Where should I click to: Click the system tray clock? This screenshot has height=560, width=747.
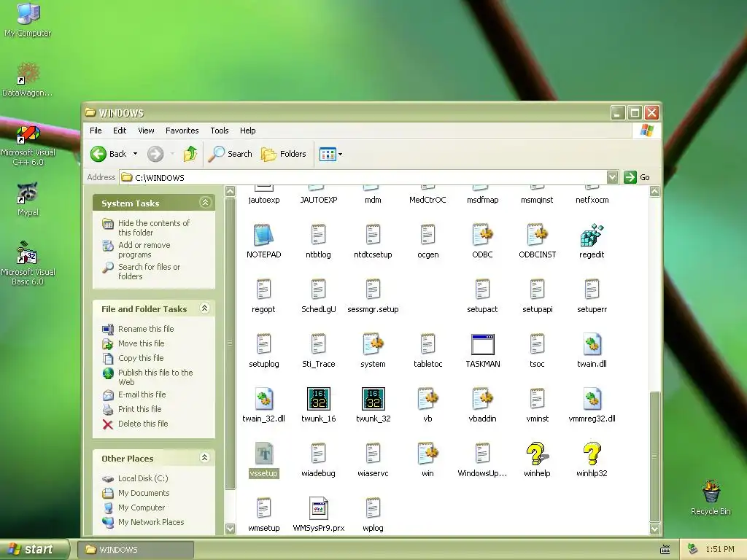pos(720,549)
